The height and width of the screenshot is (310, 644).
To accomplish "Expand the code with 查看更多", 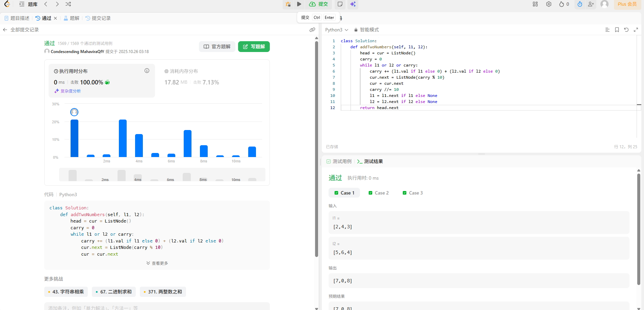I will [x=157, y=263].
